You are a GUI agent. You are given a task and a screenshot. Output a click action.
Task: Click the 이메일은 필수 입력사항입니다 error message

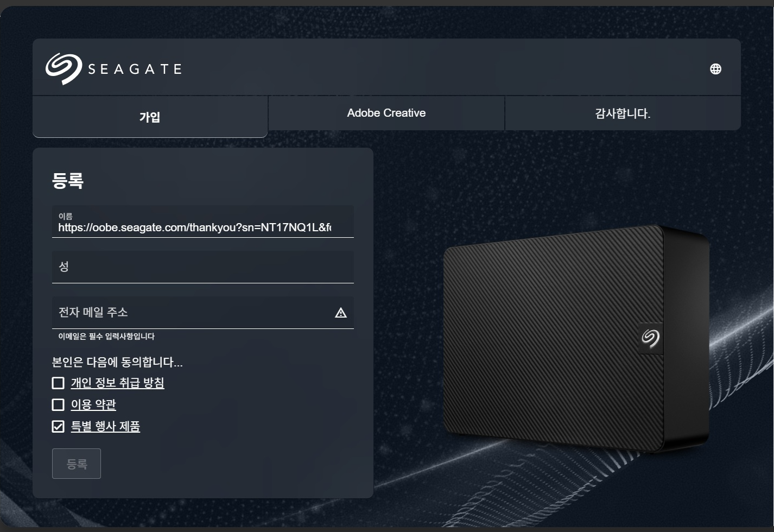point(106,337)
